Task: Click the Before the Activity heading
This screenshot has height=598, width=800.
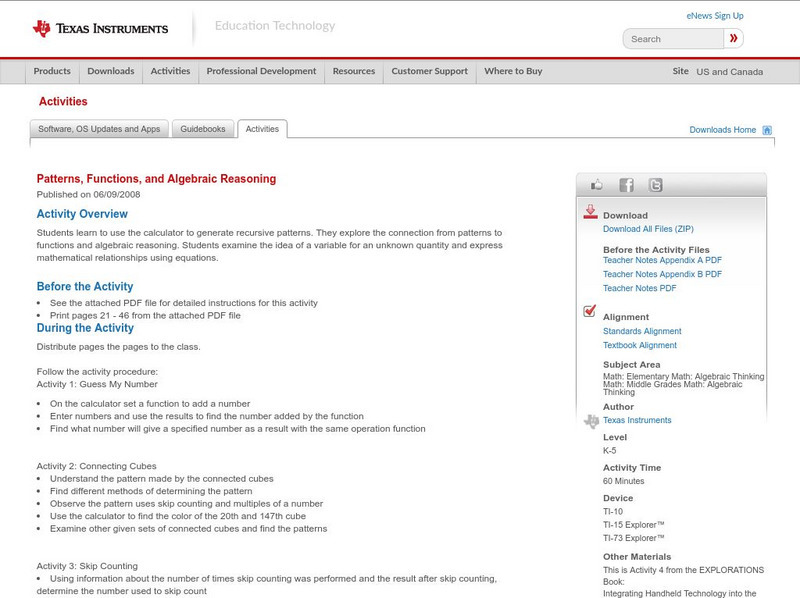Action: (x=85, y=287)
